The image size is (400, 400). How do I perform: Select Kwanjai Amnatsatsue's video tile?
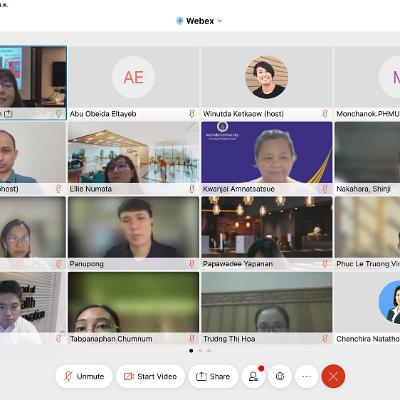[267, 158]
